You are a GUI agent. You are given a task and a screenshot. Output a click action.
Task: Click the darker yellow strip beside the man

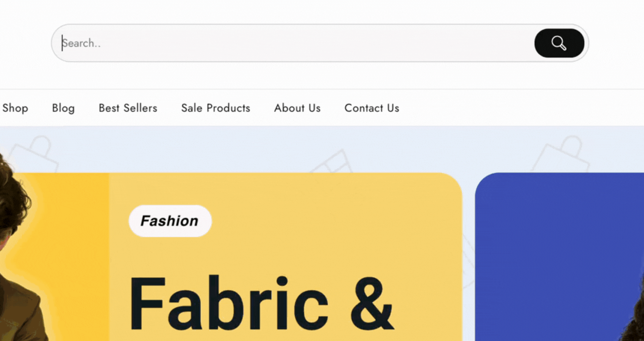80,256
